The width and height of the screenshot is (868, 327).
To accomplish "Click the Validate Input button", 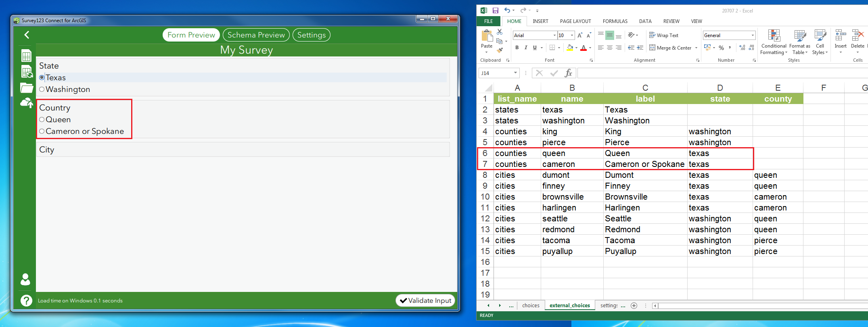I will (x=425, y=300).
